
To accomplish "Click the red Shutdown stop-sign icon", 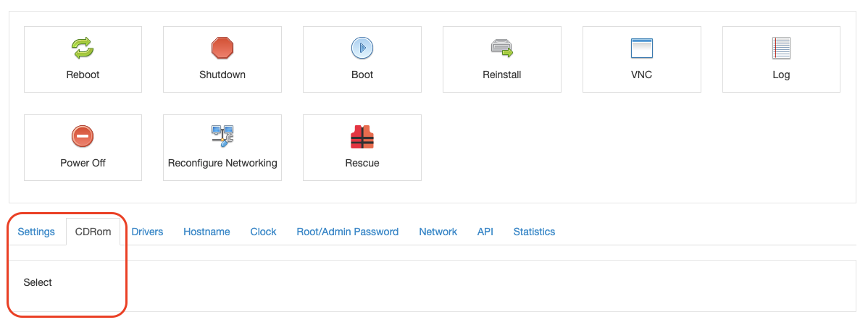I will coord(222,48).
